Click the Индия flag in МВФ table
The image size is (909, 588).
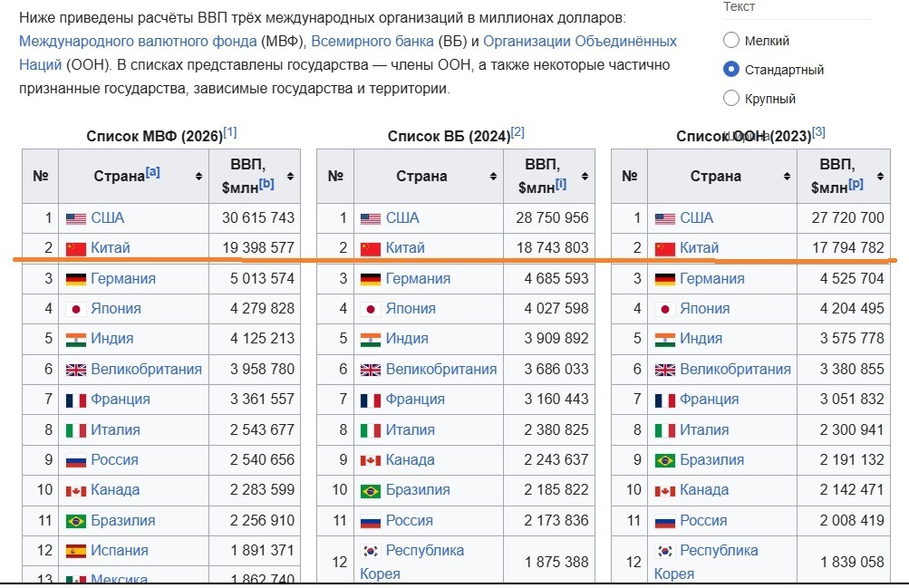point(76,340)
